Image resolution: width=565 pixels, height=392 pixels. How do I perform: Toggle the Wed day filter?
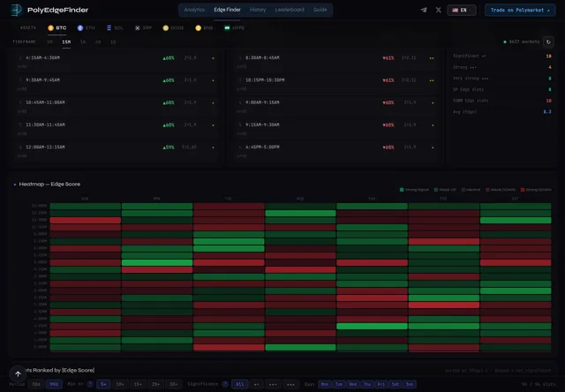(353, 384)
